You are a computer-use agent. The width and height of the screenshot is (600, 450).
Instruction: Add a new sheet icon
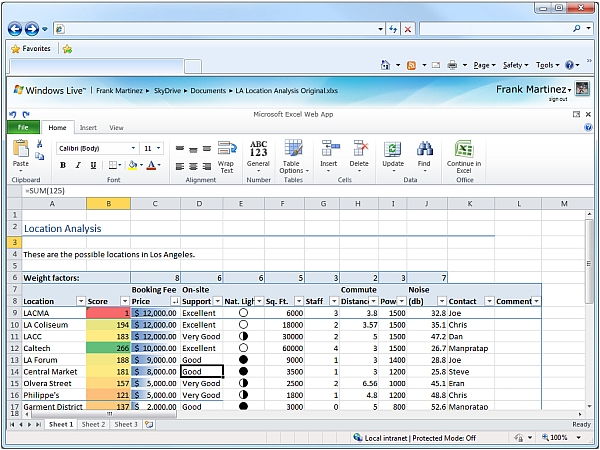tap(149, 424)
